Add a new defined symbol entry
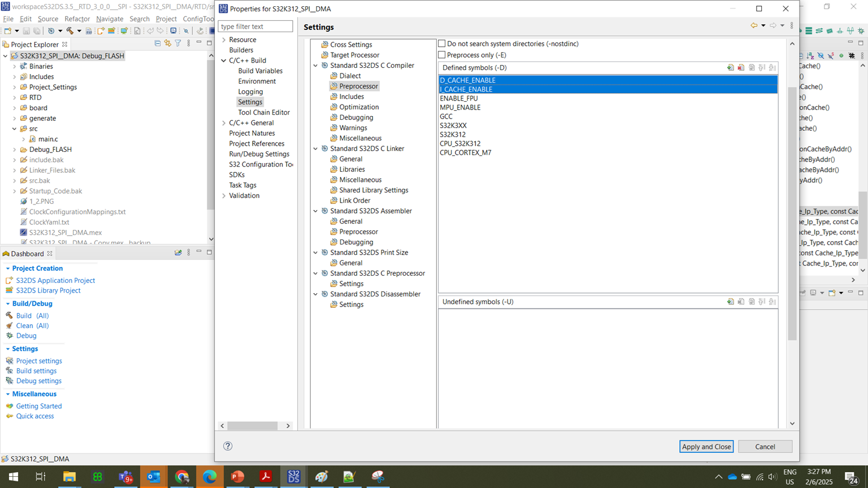The width and height of the screenshot is (868, 488). (x=731, y=67)
